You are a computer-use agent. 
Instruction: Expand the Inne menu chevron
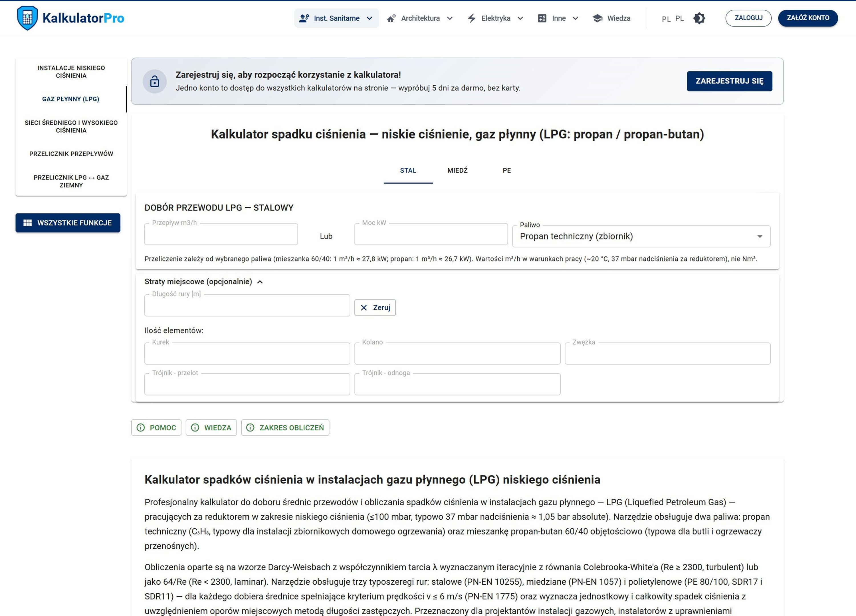(575, 18)
